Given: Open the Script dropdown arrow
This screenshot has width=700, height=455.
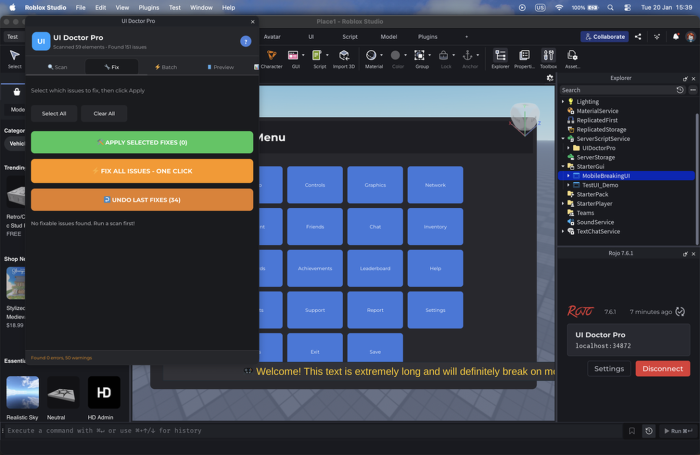Looking at the screenshot, I should [x=327, y=55].
